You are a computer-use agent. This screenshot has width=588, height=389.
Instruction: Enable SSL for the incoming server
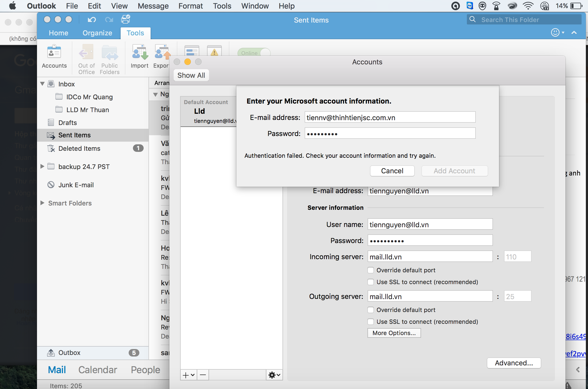click(x=371, y=282)
